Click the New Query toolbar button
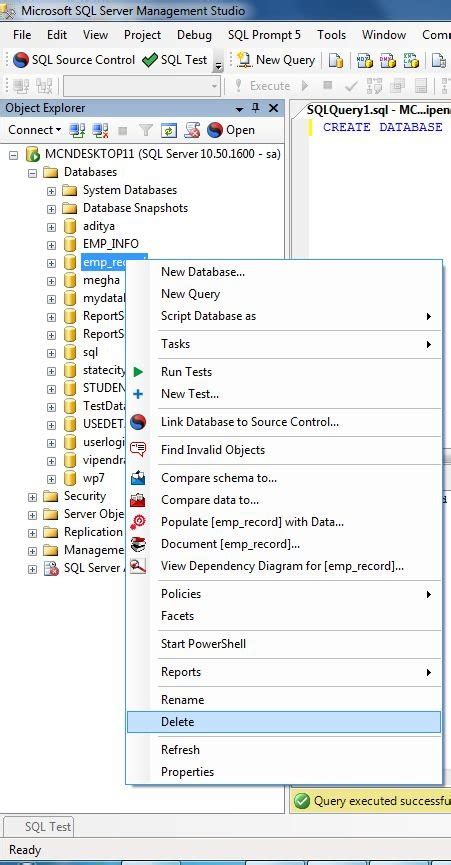The image size is (451, 865). point(277,60)
